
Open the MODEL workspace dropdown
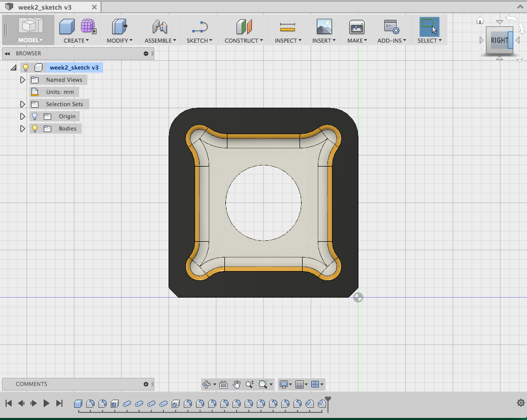coord(30,40)
